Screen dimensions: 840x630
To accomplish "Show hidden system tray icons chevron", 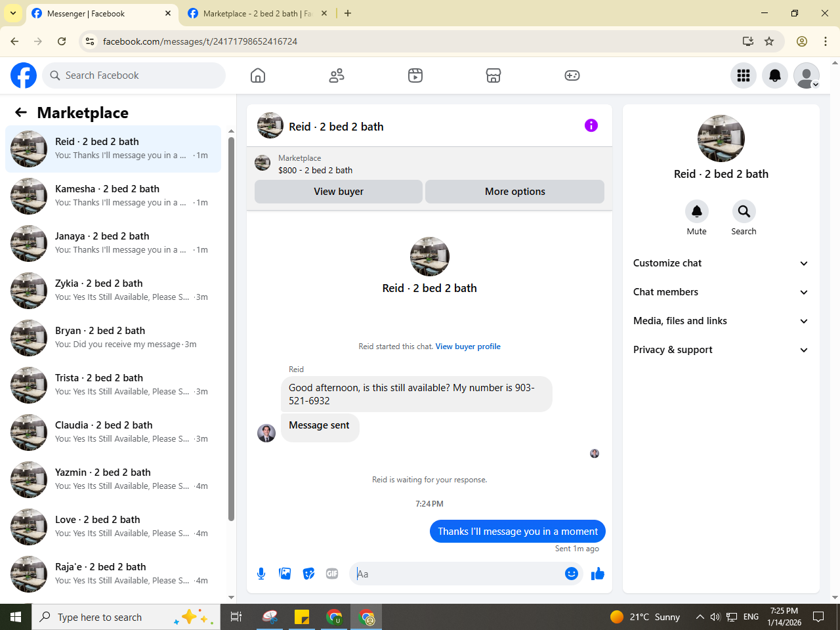I will (x=700, y=617).
